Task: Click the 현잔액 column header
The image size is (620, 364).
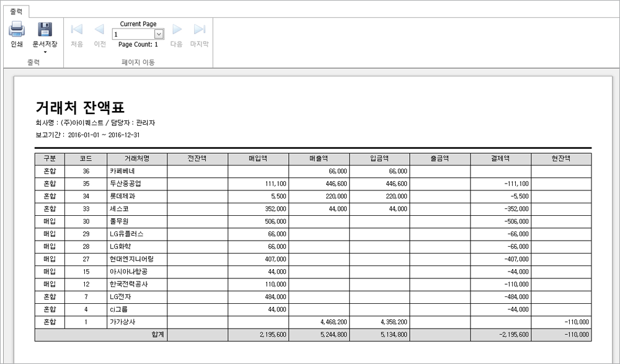Action: click(561, 159)
